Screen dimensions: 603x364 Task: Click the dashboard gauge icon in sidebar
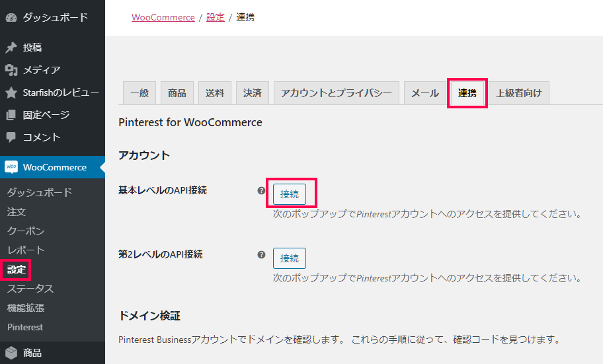(x=11, y=17)
